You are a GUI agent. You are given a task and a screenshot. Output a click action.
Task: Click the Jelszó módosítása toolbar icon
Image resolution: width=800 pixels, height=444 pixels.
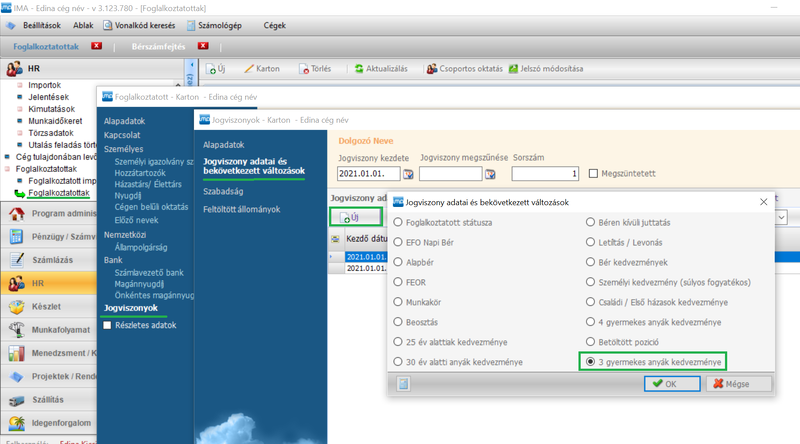(x=513, y=69)
